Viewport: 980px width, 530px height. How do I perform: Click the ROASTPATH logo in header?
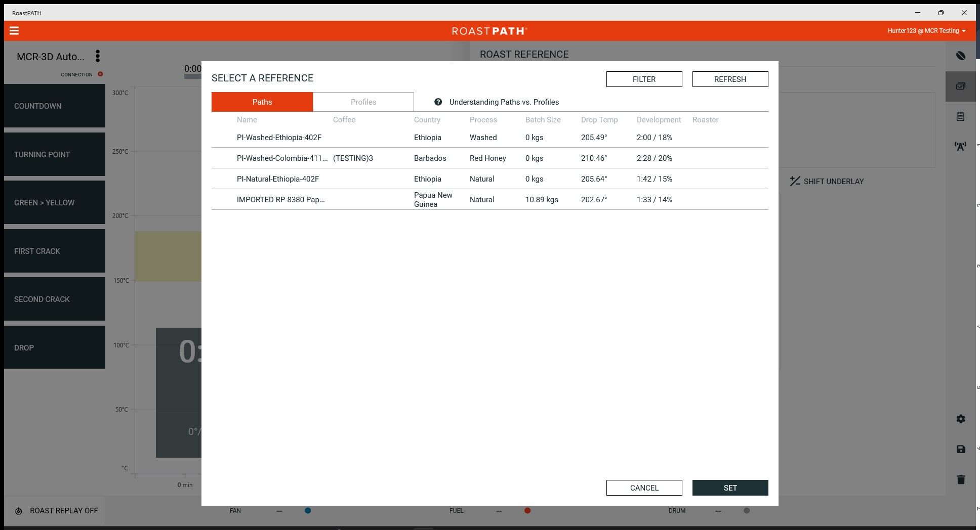[x=489, y=31]
